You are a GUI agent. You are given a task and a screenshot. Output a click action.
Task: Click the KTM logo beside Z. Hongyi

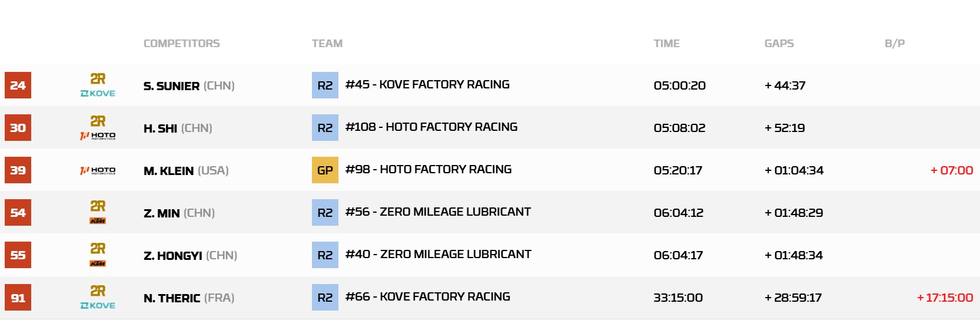tap(98, 263)
